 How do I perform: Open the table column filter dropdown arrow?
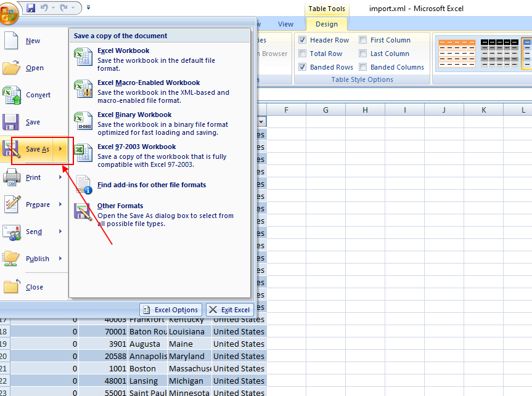click(x=261, y=122)
